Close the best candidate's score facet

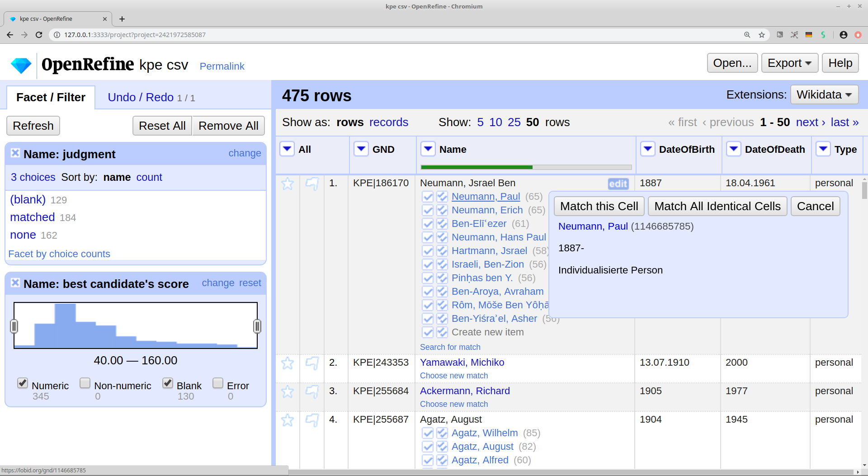pos(15,283)
